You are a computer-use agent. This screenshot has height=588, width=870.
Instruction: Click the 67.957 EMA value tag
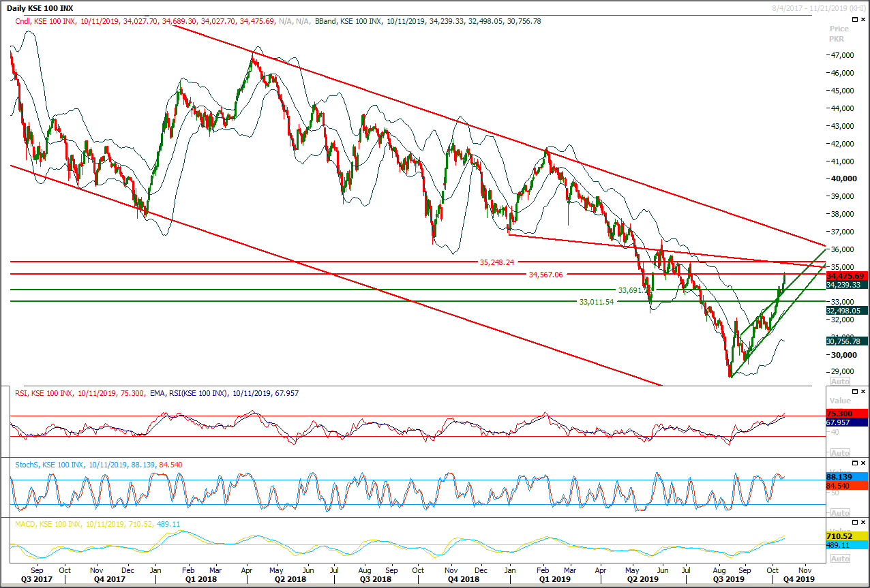click(x=846, y=422)
